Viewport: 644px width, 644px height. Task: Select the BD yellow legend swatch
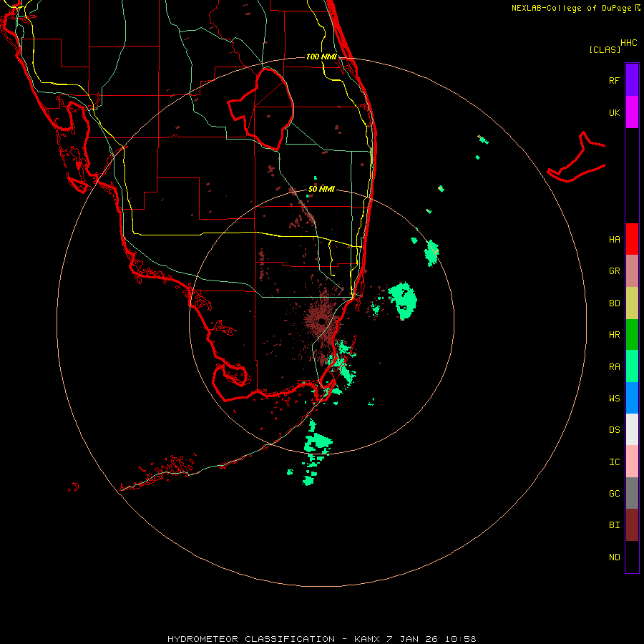632,303
